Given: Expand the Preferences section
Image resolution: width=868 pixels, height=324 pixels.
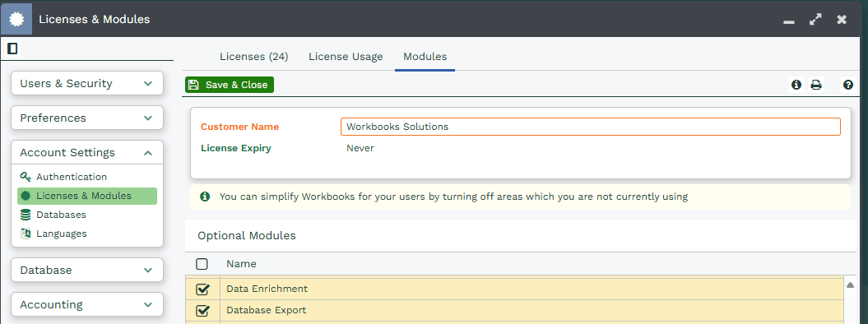Looking at the screenshot, I should 87,118.
